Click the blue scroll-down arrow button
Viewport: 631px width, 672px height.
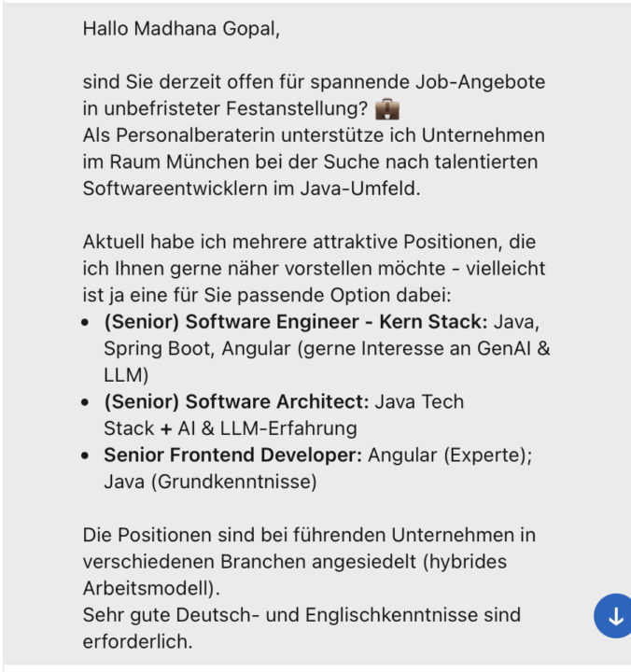[613, 616]
